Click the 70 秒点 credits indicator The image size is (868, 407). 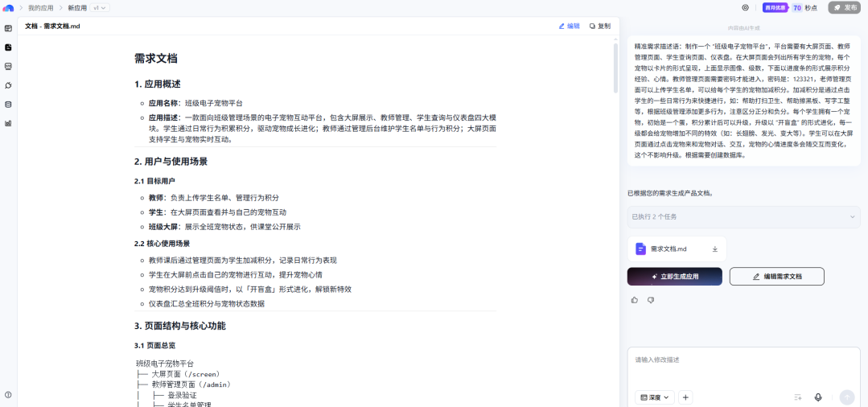coord(805,8)
